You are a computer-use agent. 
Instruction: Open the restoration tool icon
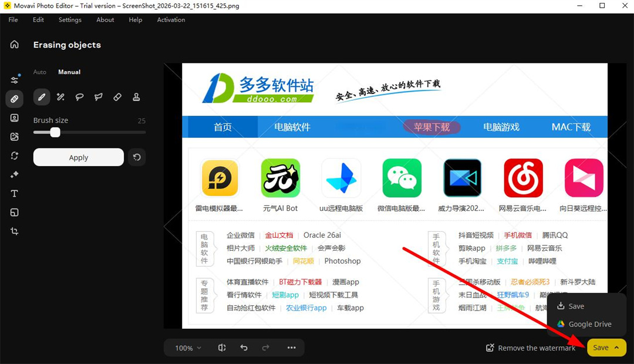[x=15, y=156]
